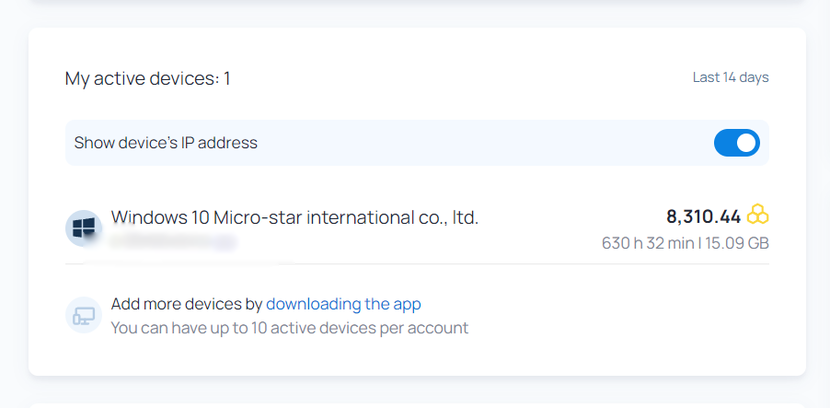The height and width of the screenshot is (408, 830).
Task: Click the white knob of the IP toggle
Action: 746,143
